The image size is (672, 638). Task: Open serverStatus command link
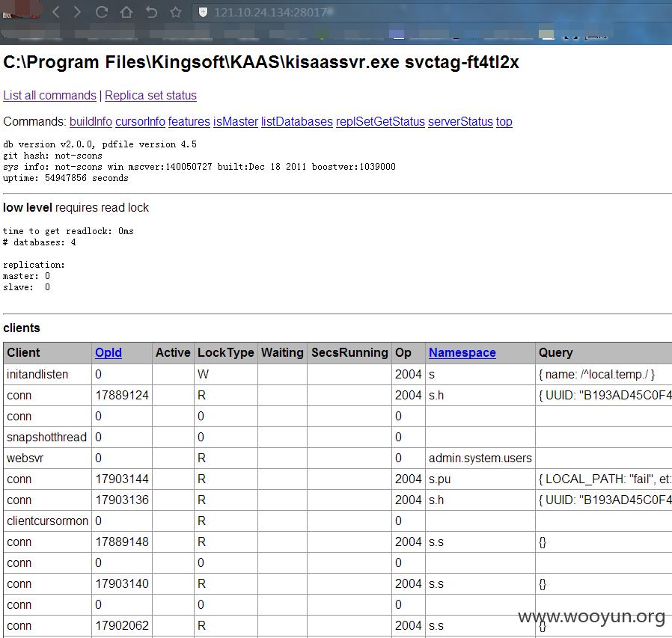coord(460,122)
